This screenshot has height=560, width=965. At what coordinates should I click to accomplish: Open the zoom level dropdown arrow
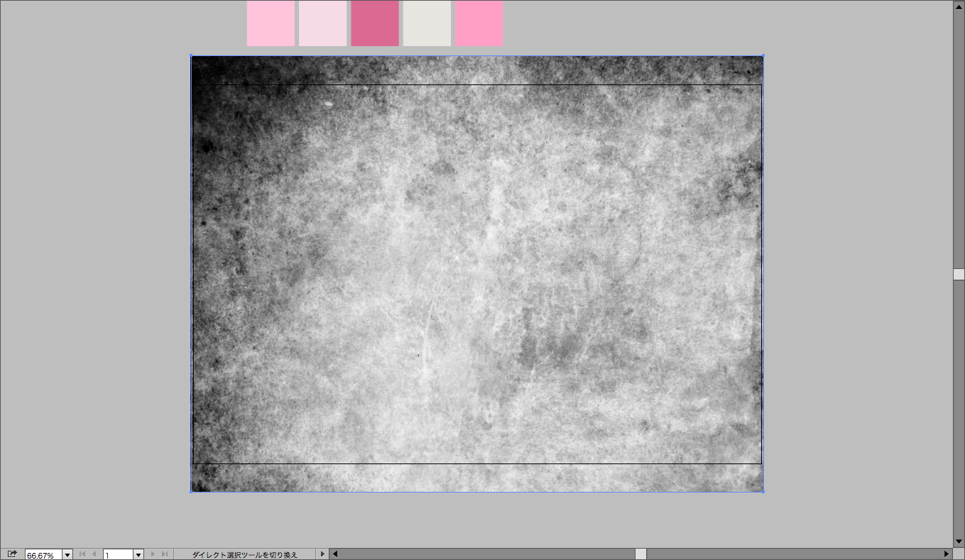pyautogui.click(x=67, y=554)
